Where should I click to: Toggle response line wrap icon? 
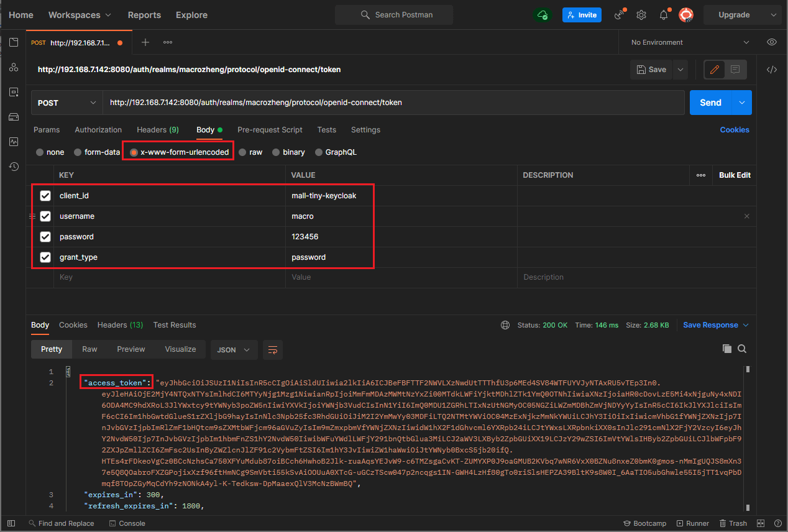(273, 350)
